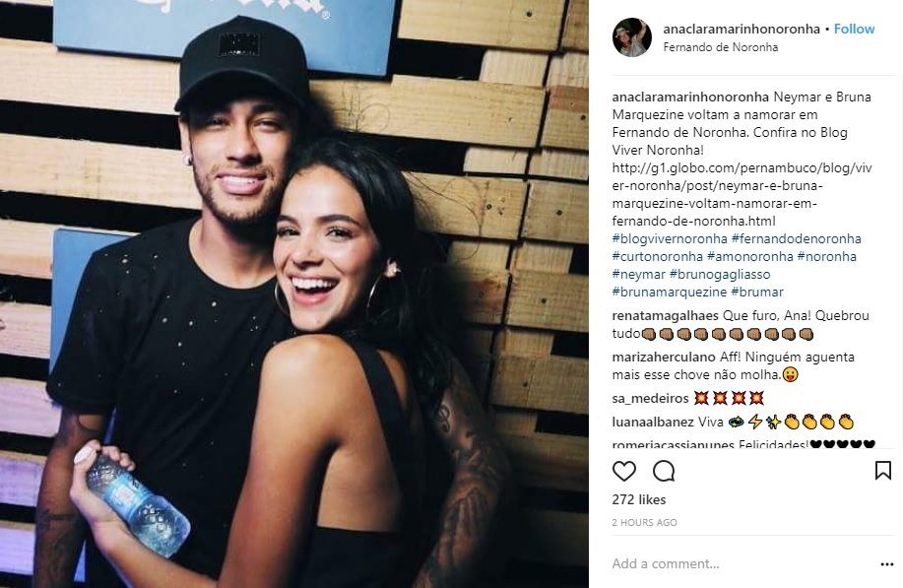Open the Fernando de Noronha location link
Image resolution: width=903 pixels, height=588 pixels.
[x=721, y=47]
